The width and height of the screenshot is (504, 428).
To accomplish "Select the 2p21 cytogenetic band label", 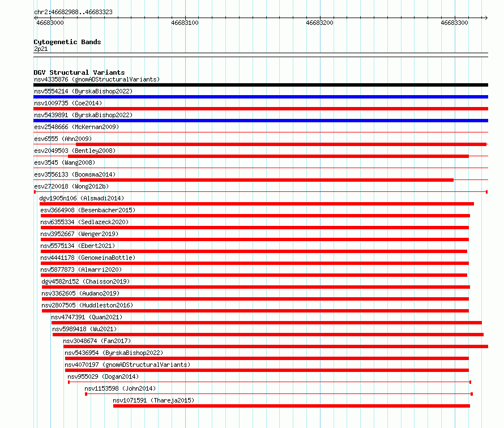I will 41,49.
